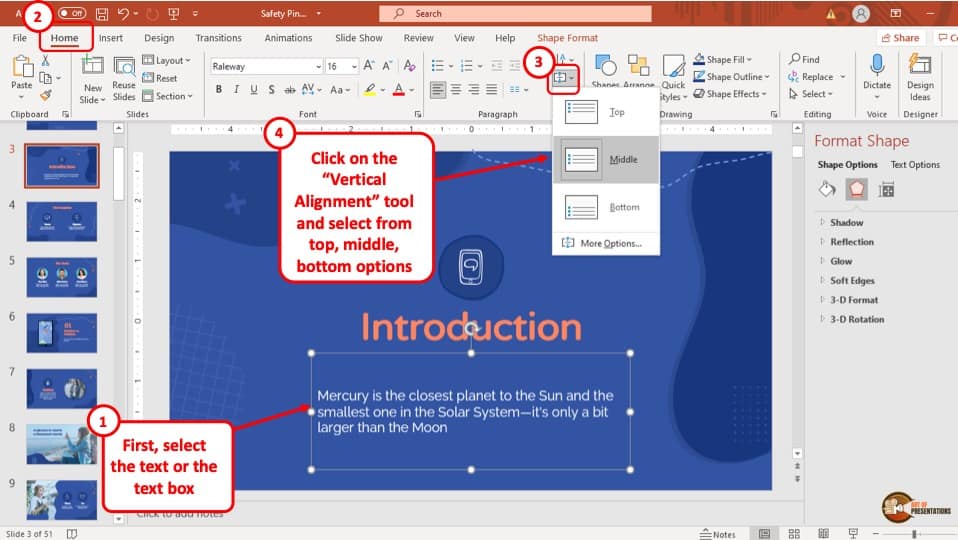The width and height of the screenshot is (958, 540).
Task: Click the Dictate microphone icon
Action: pyautogui.click(x=877, y=65)
